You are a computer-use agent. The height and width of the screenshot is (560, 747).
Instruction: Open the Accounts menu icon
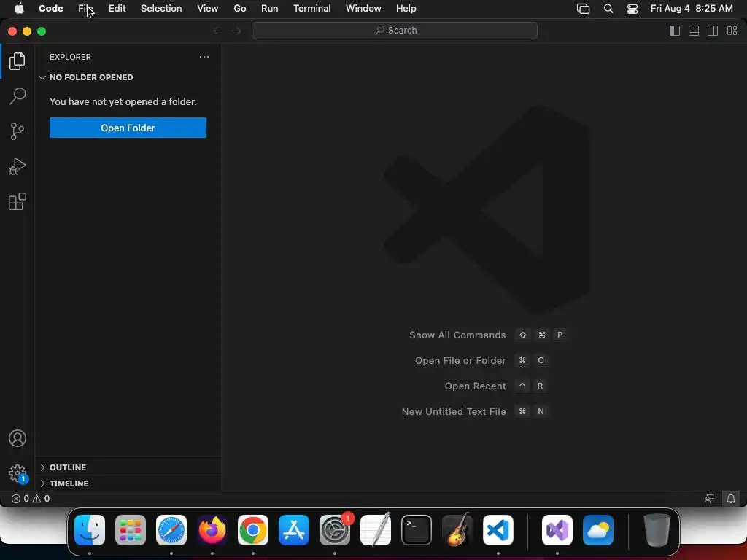[18, 438]
